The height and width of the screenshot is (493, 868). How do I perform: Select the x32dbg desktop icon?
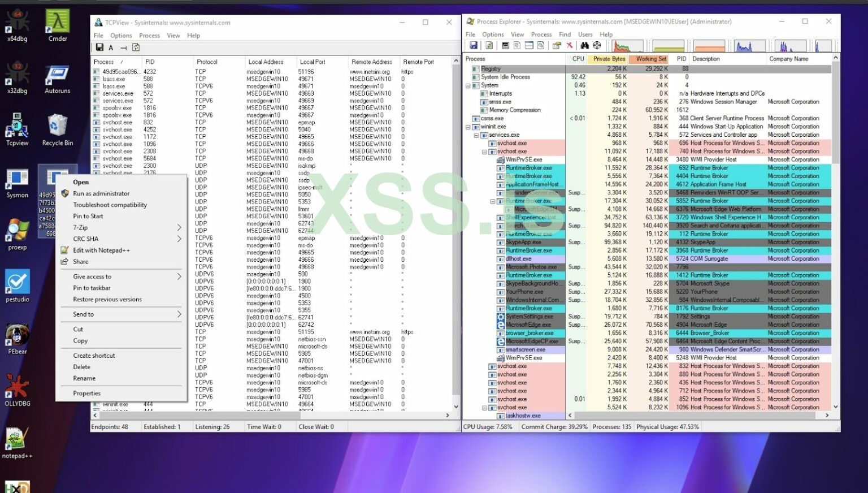(17, 78)
